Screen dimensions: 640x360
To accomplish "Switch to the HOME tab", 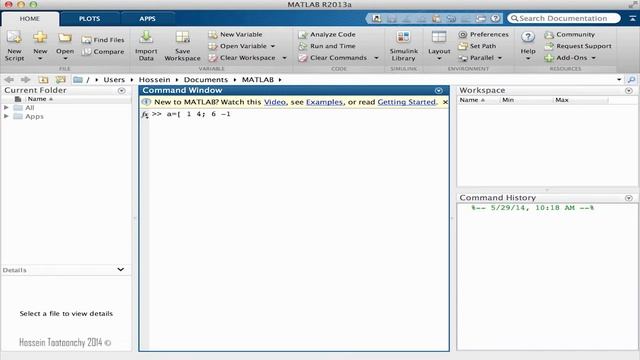I will coord(30,19).
